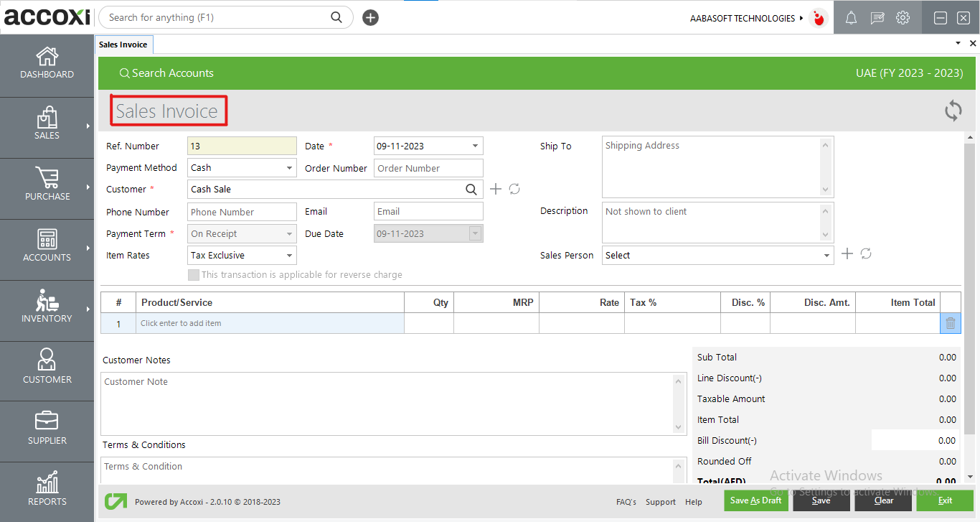The image size is (980, 522).
Task: Navigate to the Purchase module
Action: [x=47, y=187]
